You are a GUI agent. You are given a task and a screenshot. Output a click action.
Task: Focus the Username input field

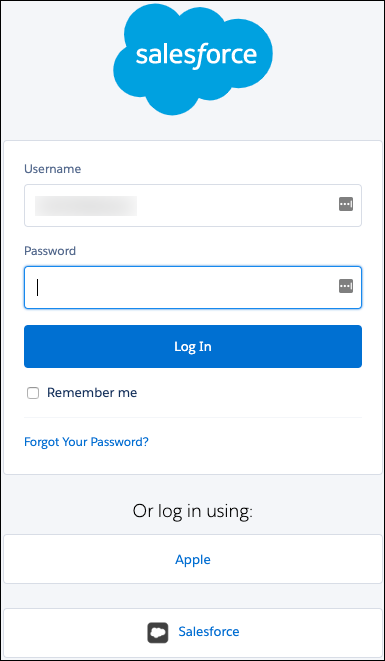click(x=193, y=205)
